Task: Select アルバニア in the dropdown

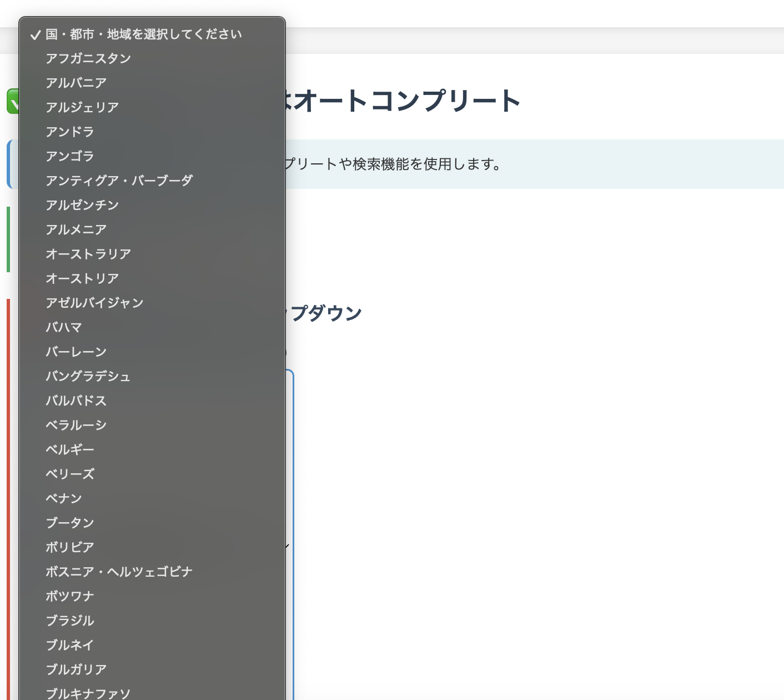Action: 152,83
